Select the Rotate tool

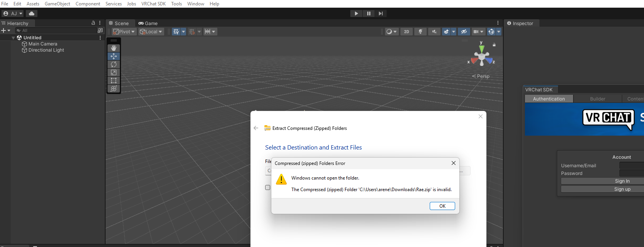pos(114,64)
